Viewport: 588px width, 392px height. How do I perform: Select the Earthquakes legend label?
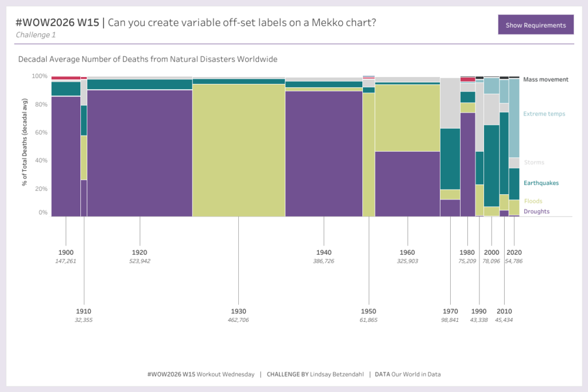pyautogui.click(x=540, y=183)
